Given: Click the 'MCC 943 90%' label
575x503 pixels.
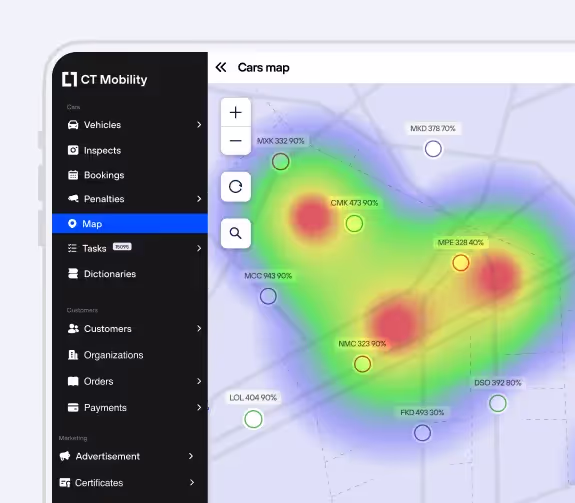Looking at the screenshot, I should 268,276.
